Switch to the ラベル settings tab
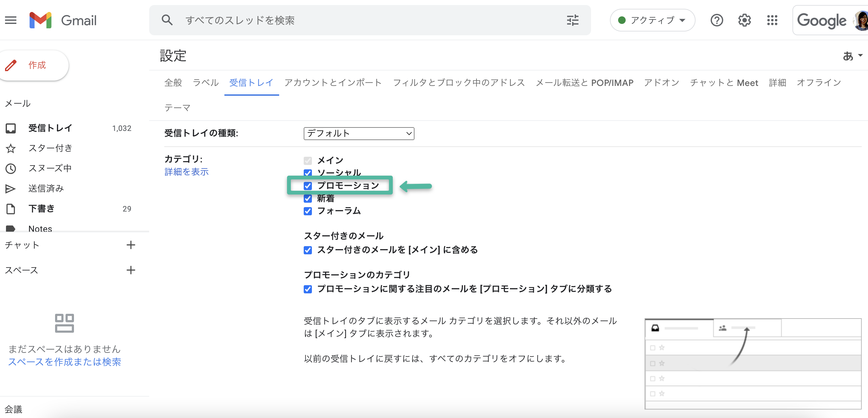 (206, 82)
